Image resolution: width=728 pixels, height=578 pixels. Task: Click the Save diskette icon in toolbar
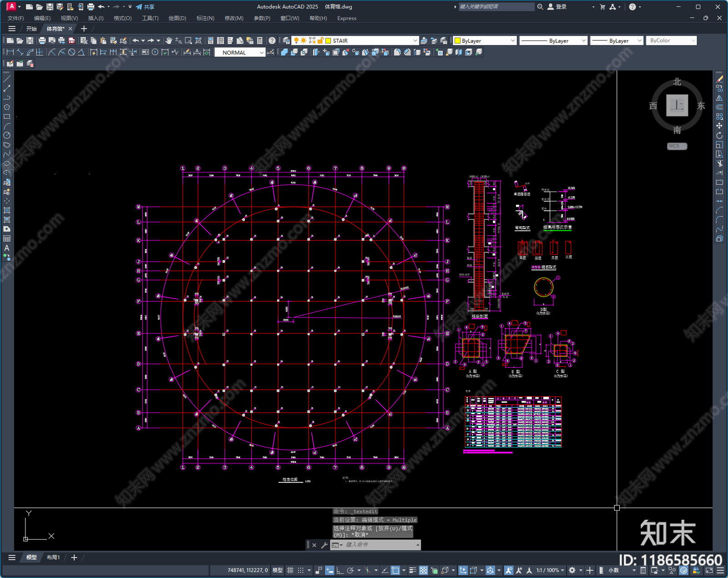tap(30, 41)
